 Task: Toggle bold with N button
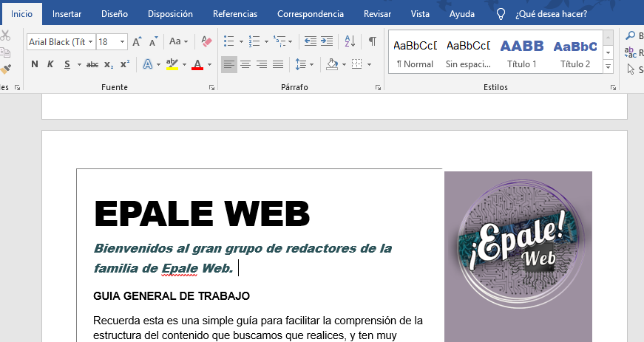(35, 64)
